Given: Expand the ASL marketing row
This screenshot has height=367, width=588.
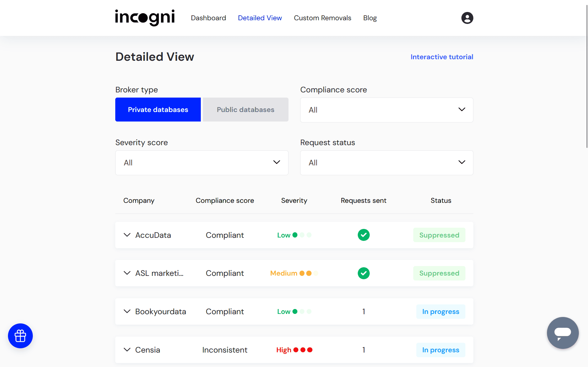Looking at the screenshot, I should coord(127,273).
